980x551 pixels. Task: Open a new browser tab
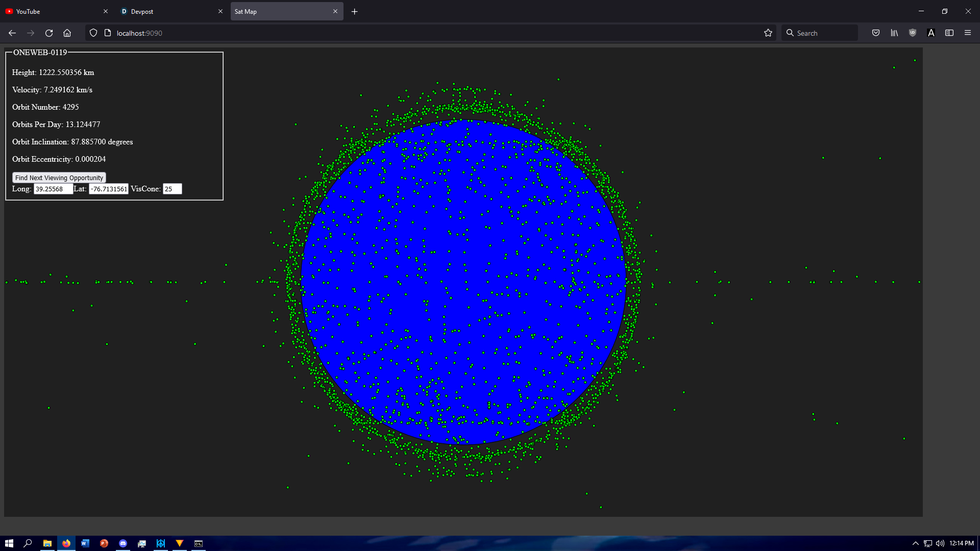(355, 11)
